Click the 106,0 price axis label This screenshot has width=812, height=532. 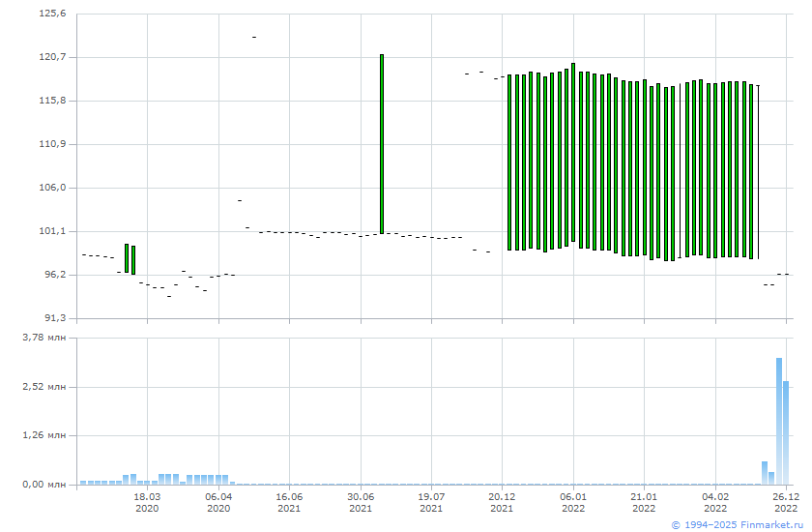point(52,188)
